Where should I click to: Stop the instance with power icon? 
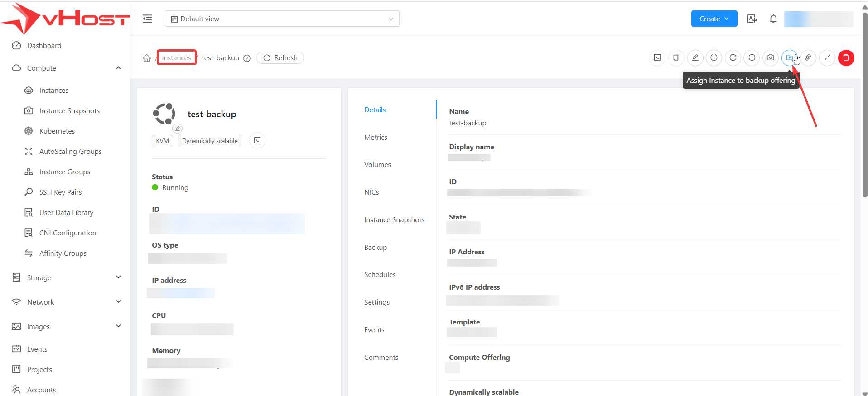point(714,58)
